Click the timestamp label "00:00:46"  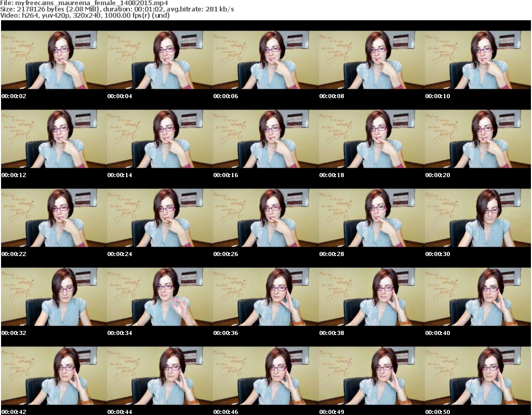225,412
